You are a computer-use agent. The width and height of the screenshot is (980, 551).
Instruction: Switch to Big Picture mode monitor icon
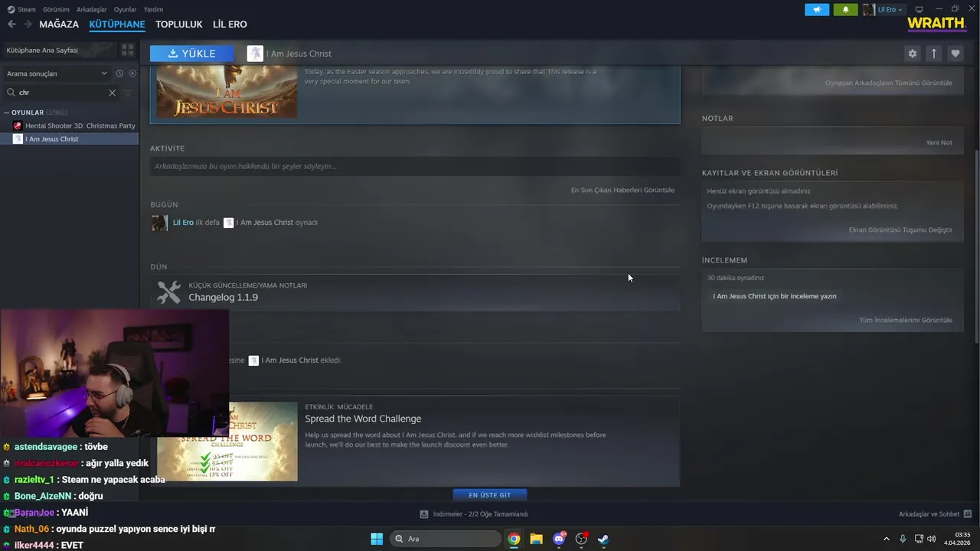coord(919,9)
